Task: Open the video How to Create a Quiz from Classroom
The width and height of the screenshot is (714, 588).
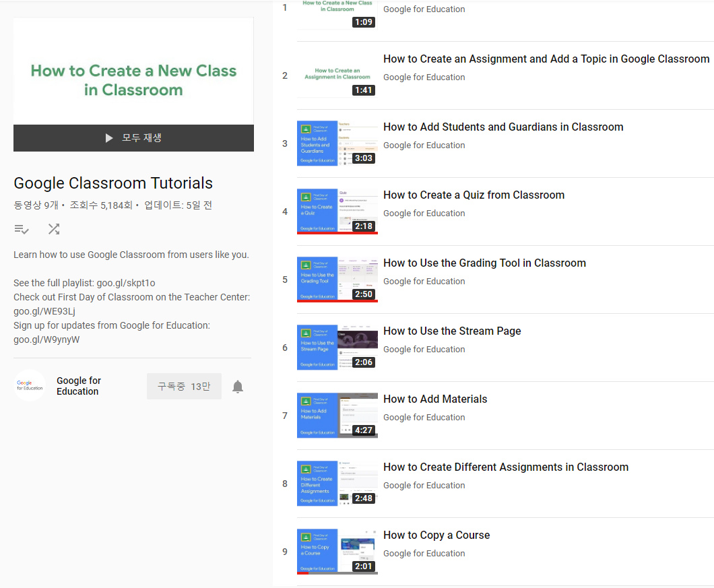Action: [x=474, y=195]
